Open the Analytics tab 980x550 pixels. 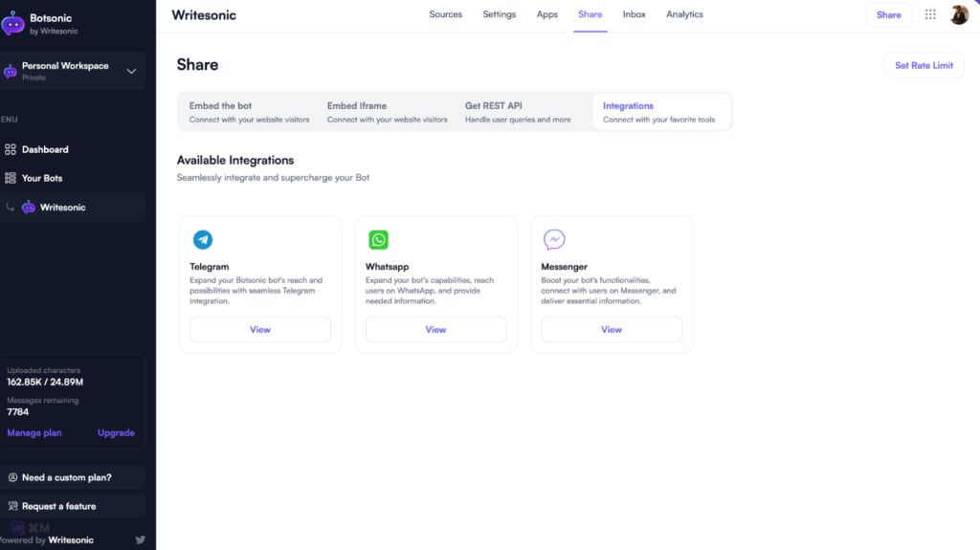pos(684,14)
